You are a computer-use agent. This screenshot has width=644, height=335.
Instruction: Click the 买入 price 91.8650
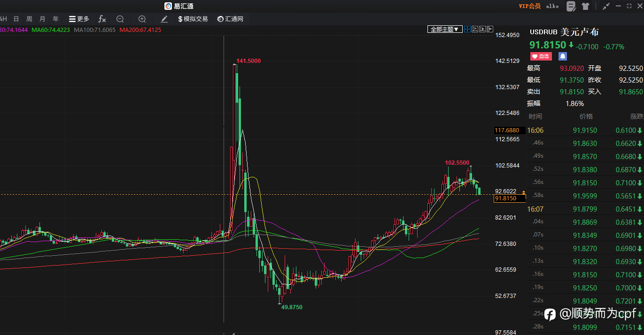(631, 92)
